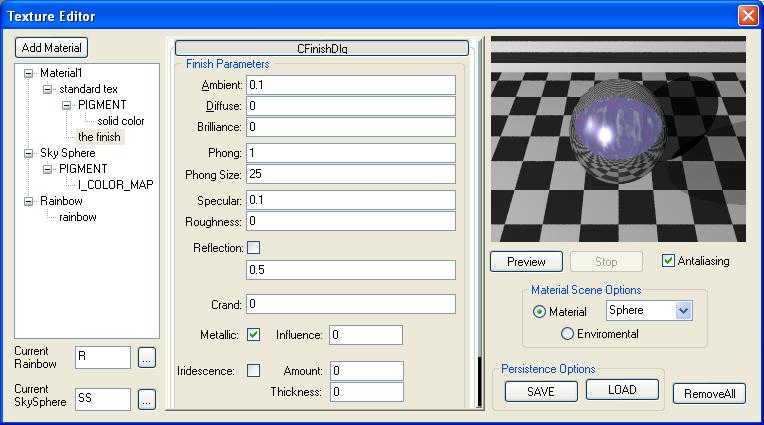
Task: Open the Sphere shape dropdown
Action: click(684, 311)
